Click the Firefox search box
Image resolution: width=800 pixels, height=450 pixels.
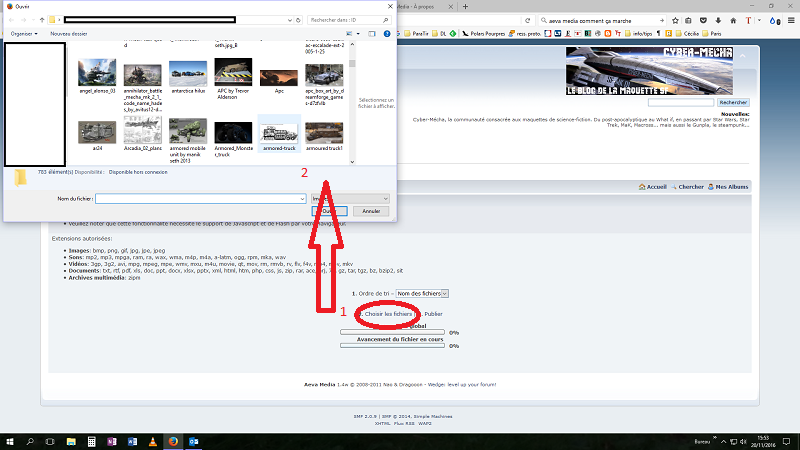coord(602,20)
